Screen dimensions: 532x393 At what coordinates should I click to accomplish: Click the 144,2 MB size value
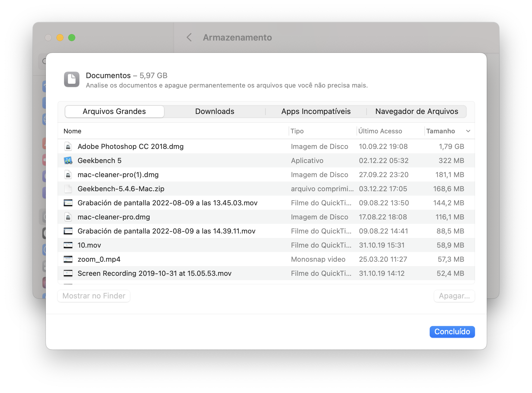[449, 203]
